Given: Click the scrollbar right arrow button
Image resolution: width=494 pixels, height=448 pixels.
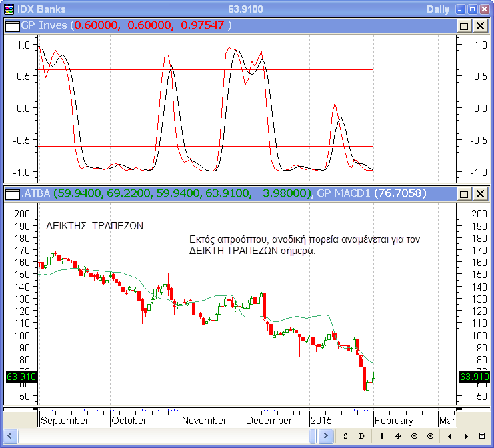Looking at the screenshot, I should [x=325, y=436].
